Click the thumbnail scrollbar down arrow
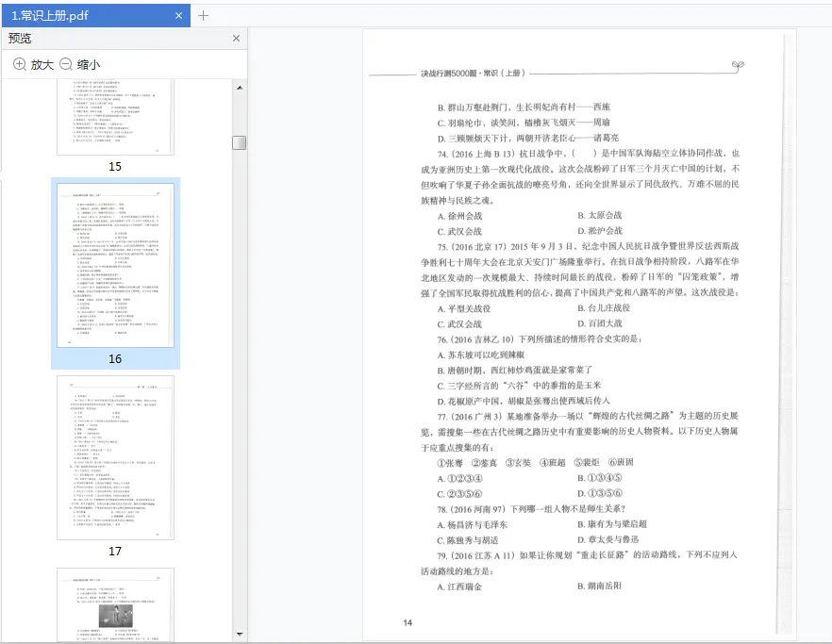Screen dimensions: 832x644 (240, 634)
